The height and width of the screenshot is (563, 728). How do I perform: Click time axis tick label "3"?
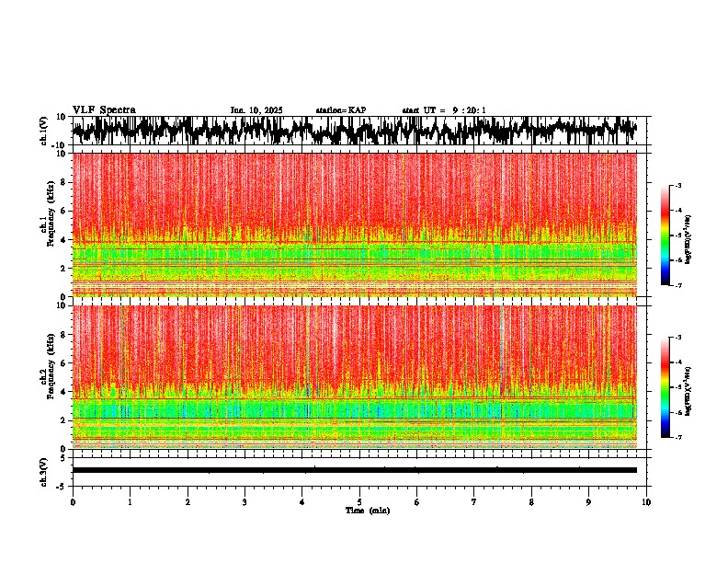pyautogui.click(x=245, y=502)
